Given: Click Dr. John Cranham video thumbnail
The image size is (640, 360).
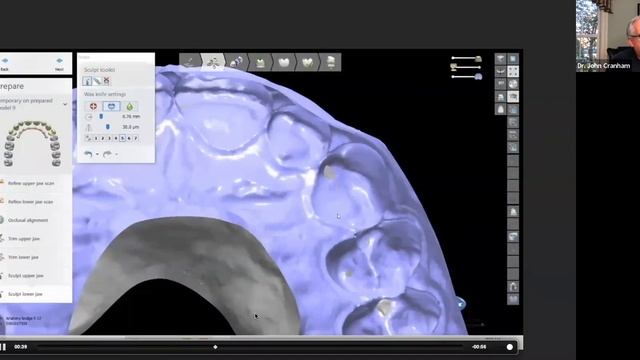Looking at the screenshot, I should point(608,36).
